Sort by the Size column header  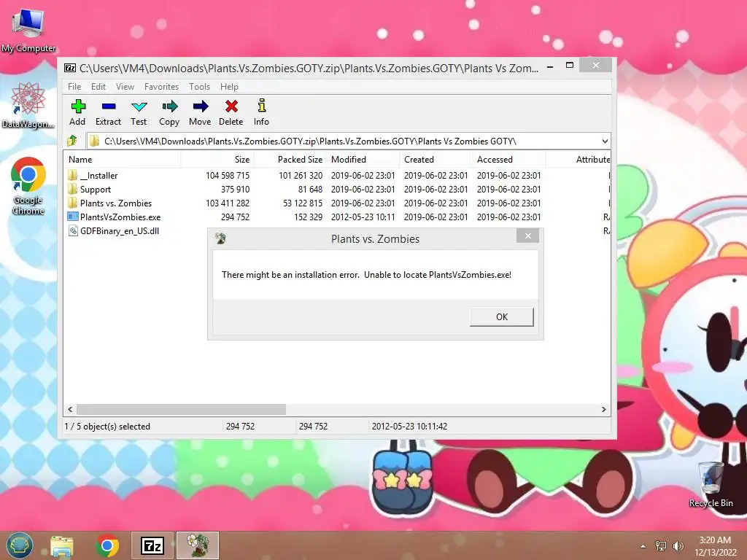[217, 160]
